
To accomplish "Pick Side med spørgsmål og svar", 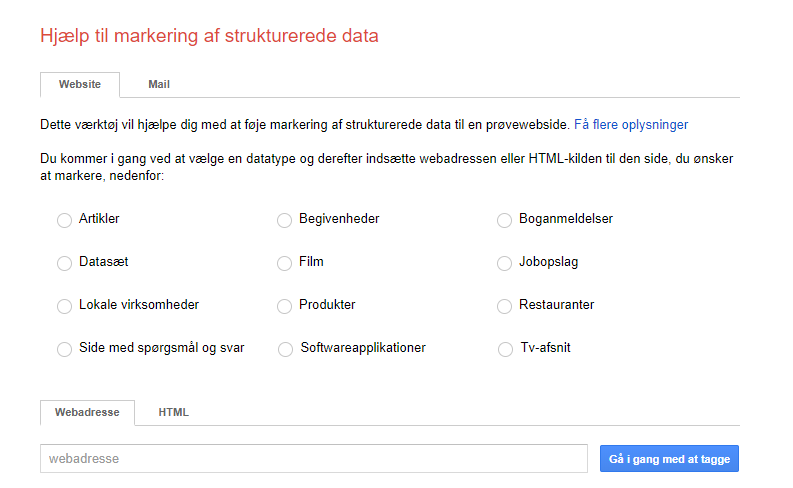I will (x=65, y=349).
